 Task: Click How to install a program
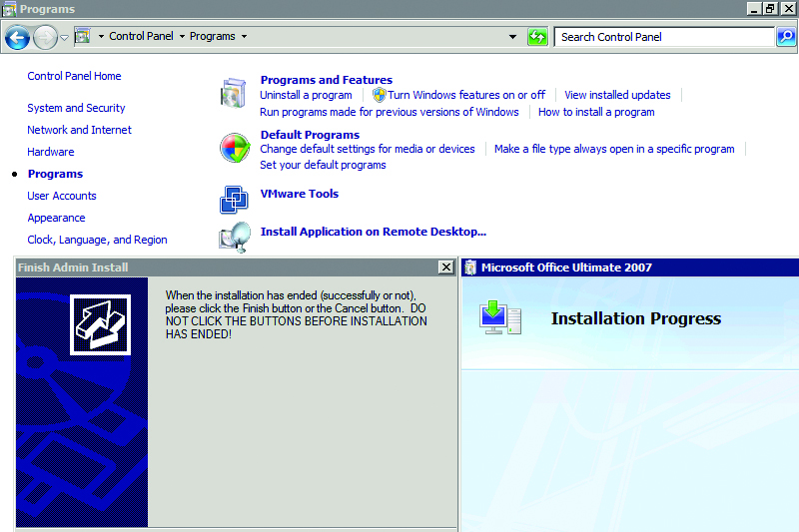tap(596, 112)
